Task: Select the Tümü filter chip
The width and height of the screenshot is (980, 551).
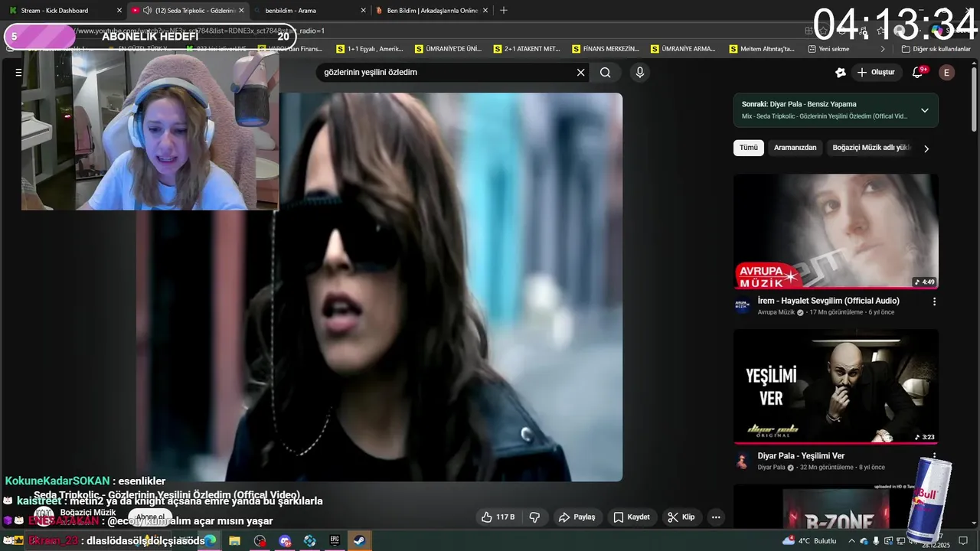Action: pos(749,148)
